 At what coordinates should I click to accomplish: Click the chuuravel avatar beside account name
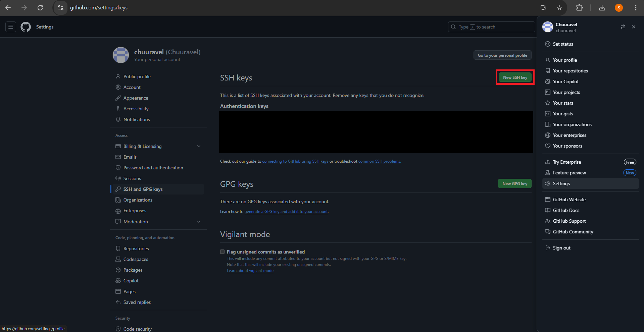(x=121, y=55)
